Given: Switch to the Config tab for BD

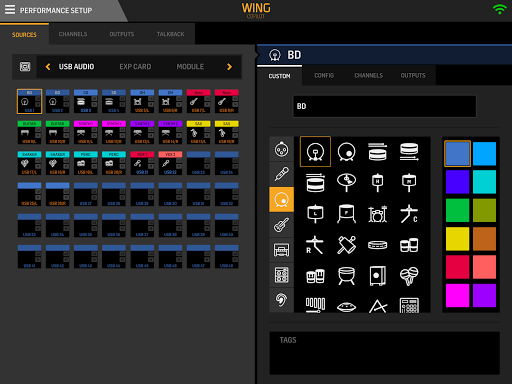Looking at the screenshot, I should click(324, 76).
